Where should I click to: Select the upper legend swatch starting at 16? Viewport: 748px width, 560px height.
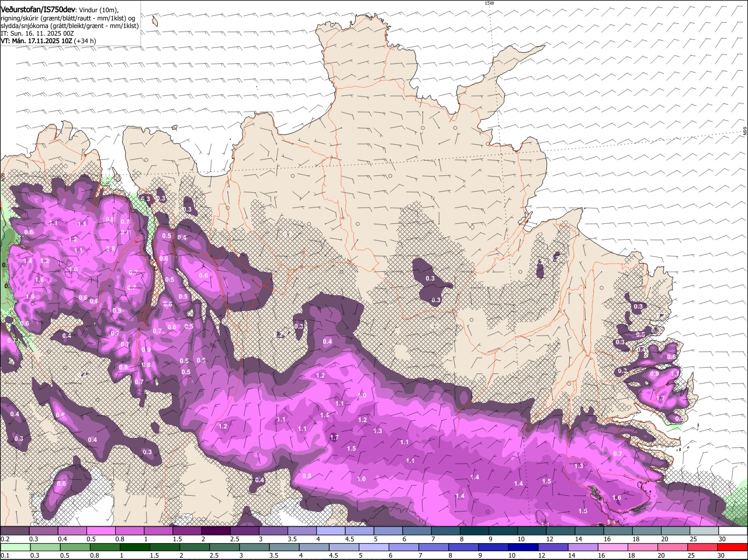click(x=617, y=530)
